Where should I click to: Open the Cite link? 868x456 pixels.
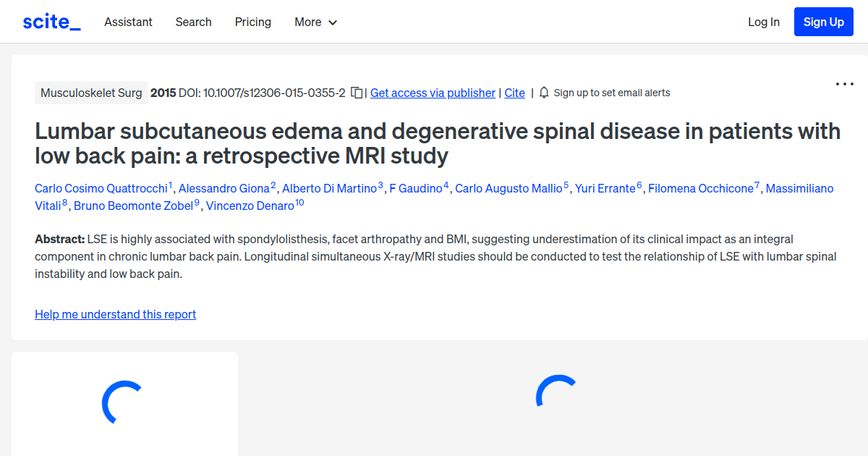[514, 93]
